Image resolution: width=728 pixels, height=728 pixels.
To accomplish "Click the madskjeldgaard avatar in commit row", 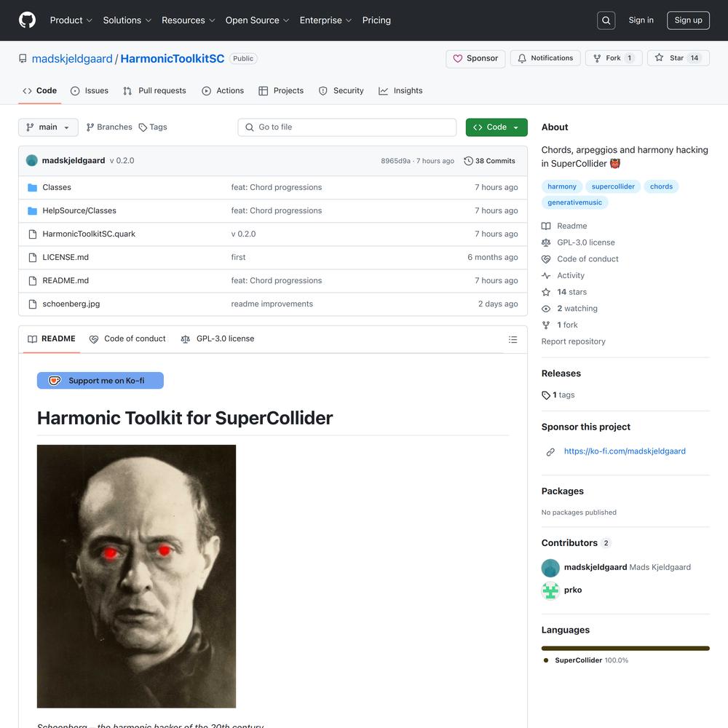I will tap(31, 161).
